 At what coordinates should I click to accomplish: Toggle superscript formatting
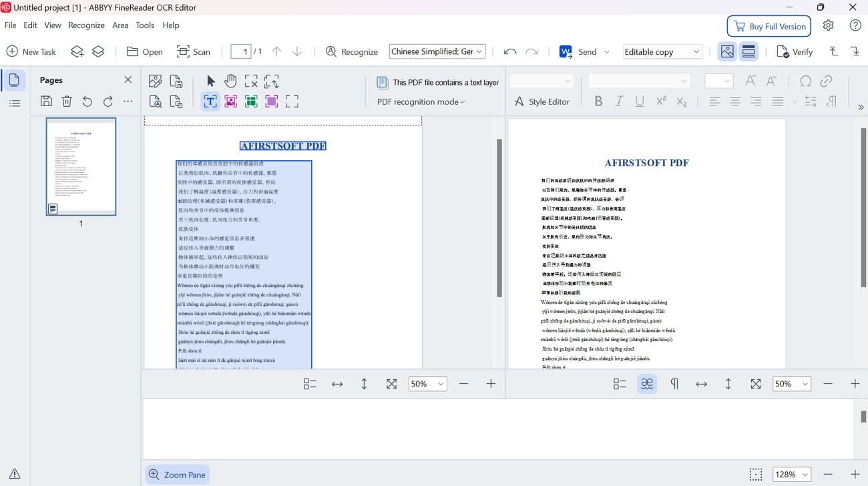coord(661,101)
